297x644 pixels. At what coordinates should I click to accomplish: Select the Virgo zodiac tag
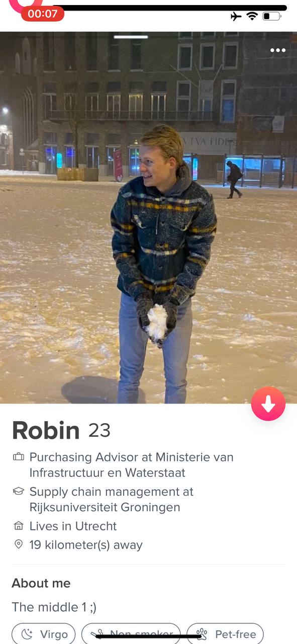click(44, 634)
